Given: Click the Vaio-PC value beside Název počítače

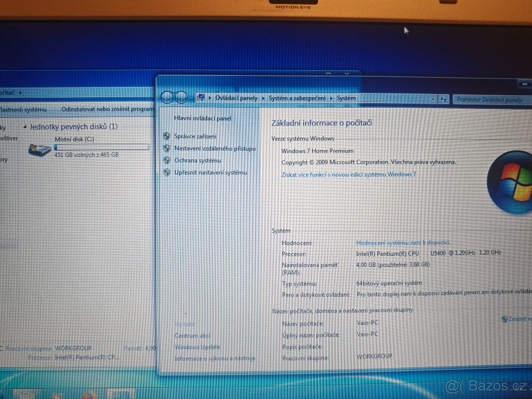Looking at the screenshot, I should (x=367, y=323).
